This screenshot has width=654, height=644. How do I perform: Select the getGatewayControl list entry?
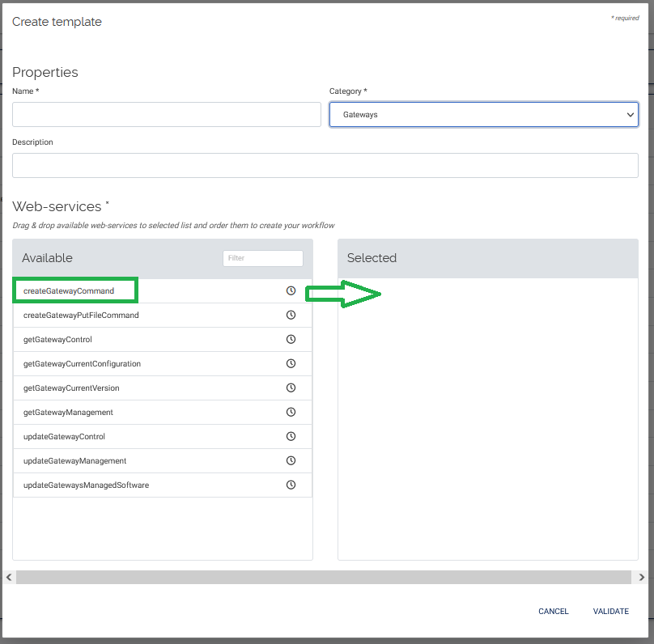point(57,339)
